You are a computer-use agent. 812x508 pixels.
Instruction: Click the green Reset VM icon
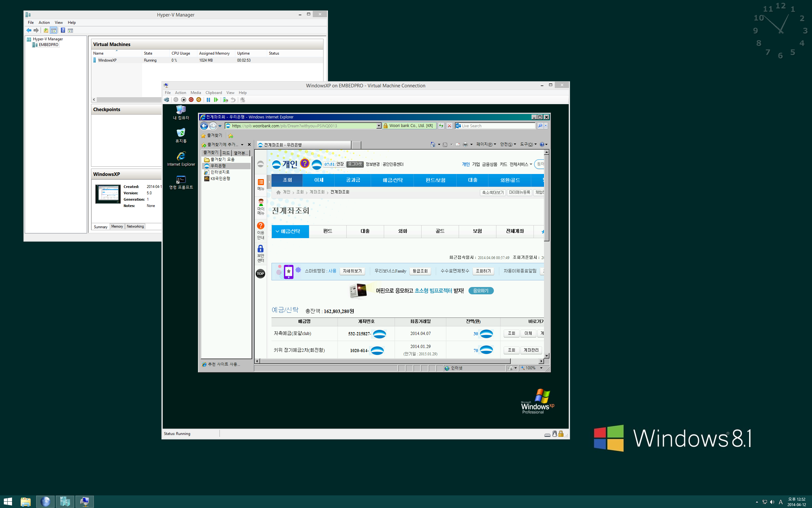(216, 100)
